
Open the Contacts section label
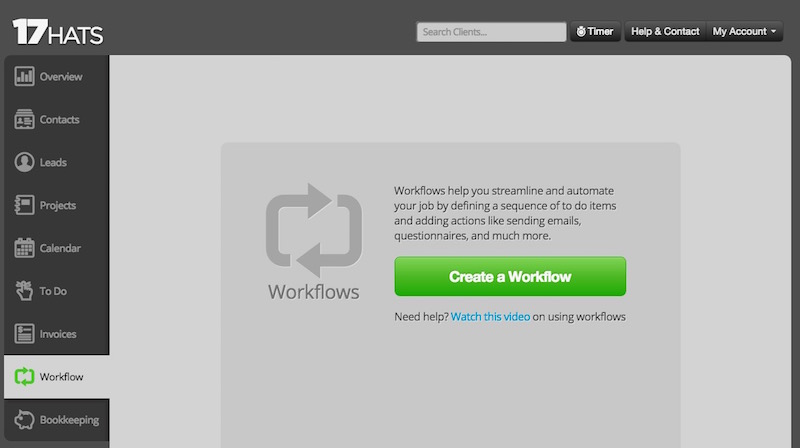pos(60,120)
